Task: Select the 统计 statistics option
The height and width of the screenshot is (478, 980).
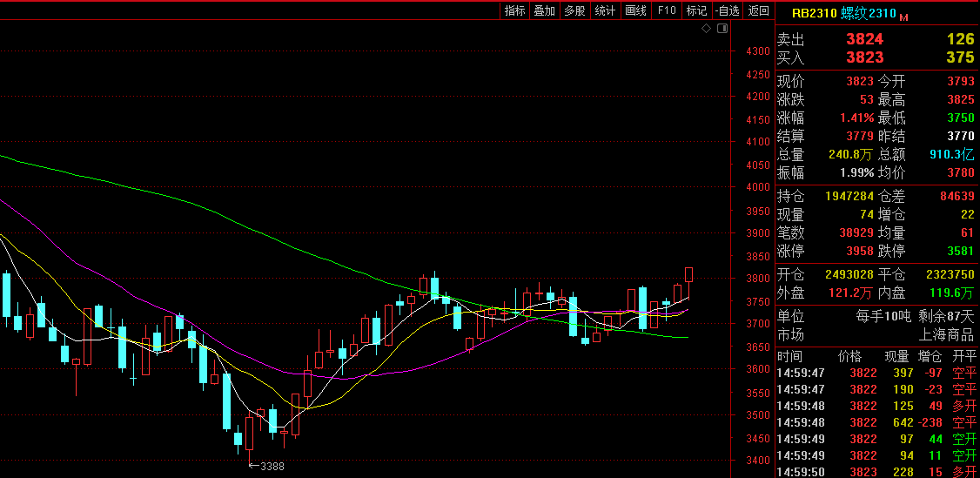Action: (x=605, y=10)
